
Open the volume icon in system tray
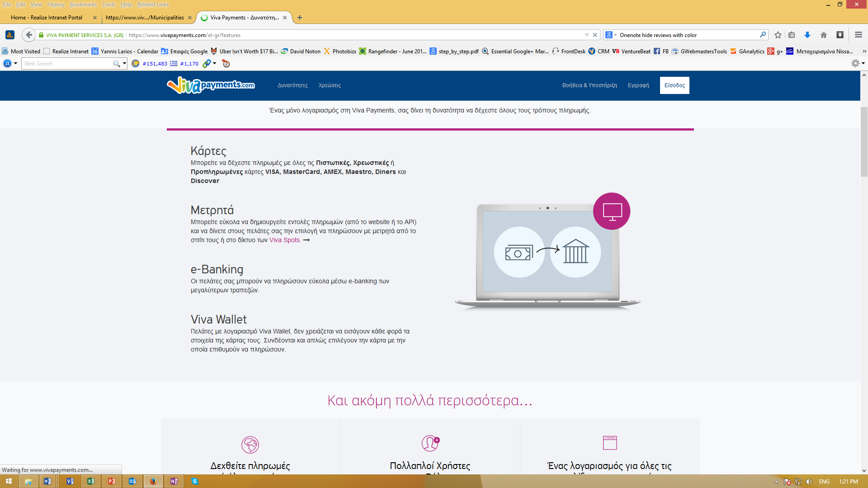coord(809,482)
